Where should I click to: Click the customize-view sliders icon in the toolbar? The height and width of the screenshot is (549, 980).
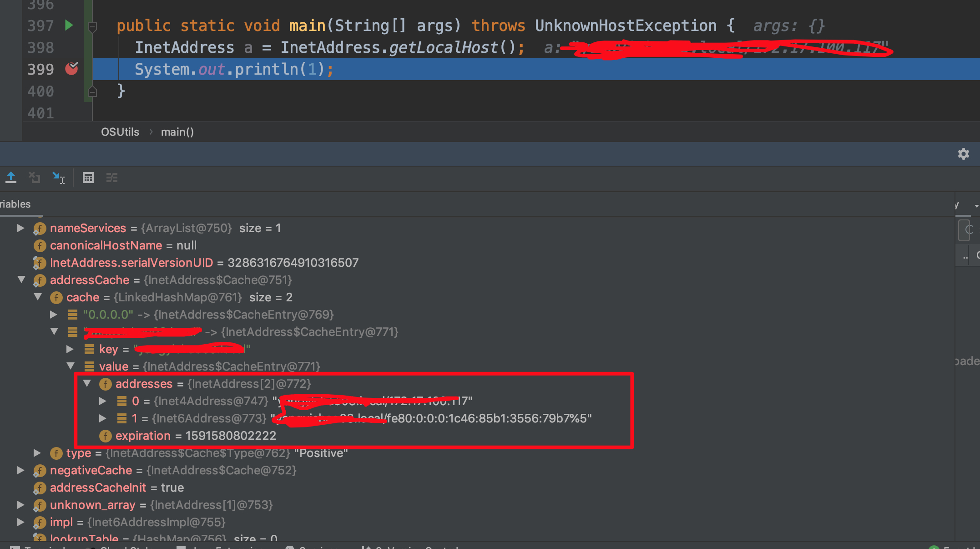[x=112, y=178]
